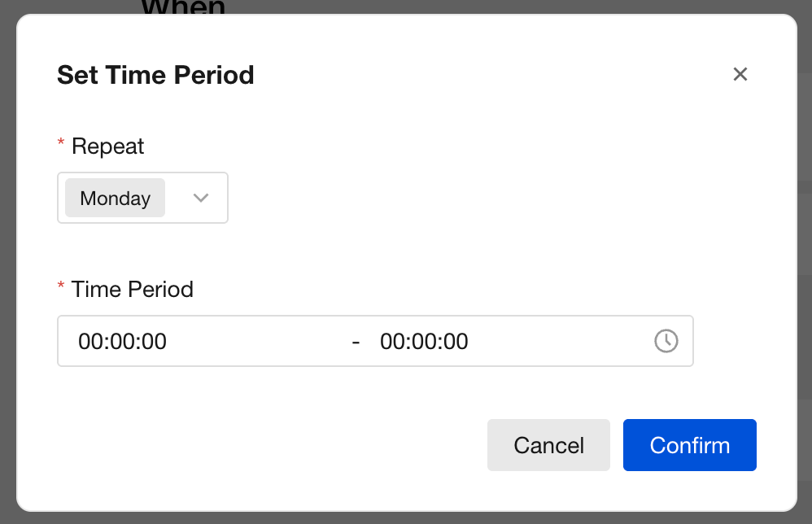Expand the Repeat dropdown chevron
The width and height of the screenshot is (812, 524).
pyautogui.click(x=200, y=198)
